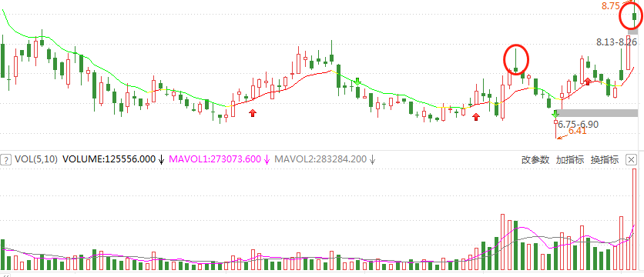The width and height of the screenshot is (644, 277).
Task: Click 改参数 to change parameters
Action: coord(535,159)
